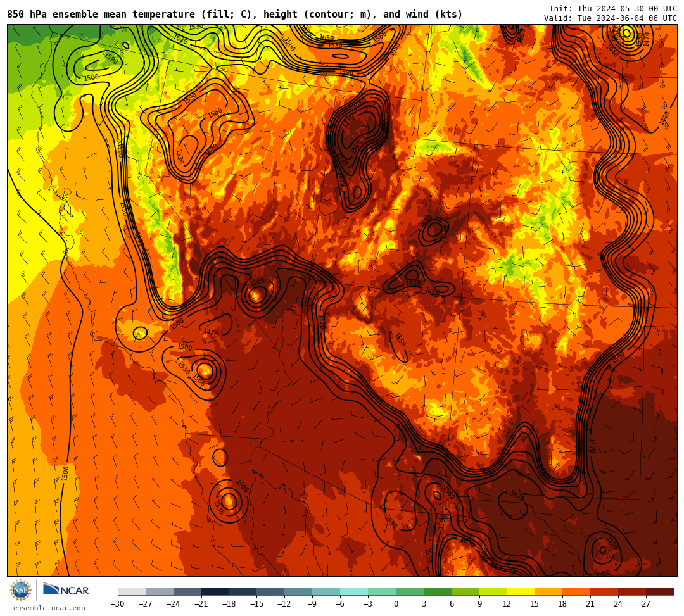The image size is (684, 616).
Task: Pick the maroon swatch above 27
Action: pyautogui.click(x=660, y=591)
